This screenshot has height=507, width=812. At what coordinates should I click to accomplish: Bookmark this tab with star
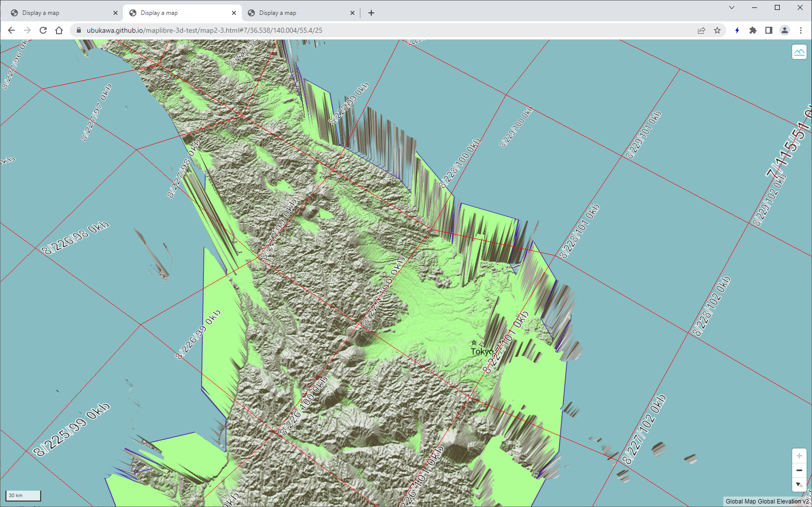tap(717, 30)
